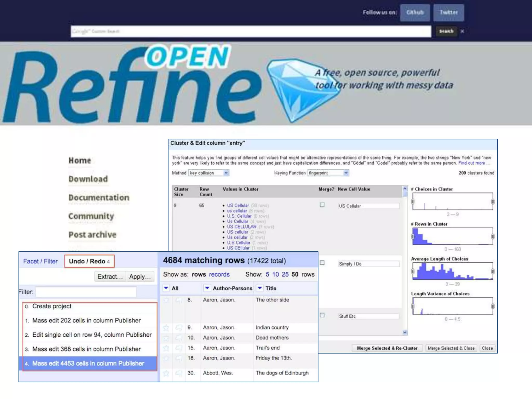This screenshot has width=532, height=399.
Task: Check merge box for Simply I Do
Action: 322,263
